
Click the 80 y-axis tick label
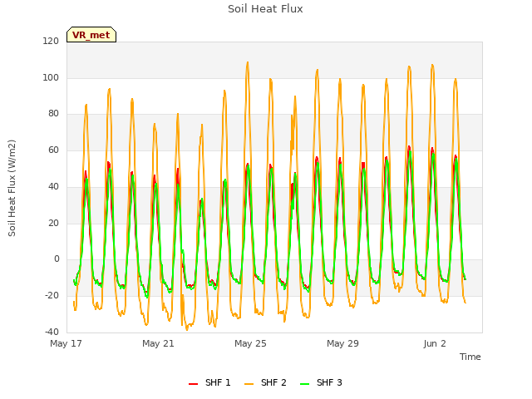click(53, 114)
